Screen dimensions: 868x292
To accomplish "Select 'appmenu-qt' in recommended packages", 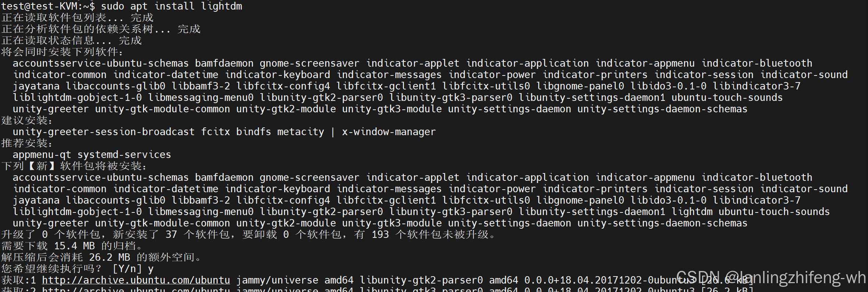I will click(42, 155).
